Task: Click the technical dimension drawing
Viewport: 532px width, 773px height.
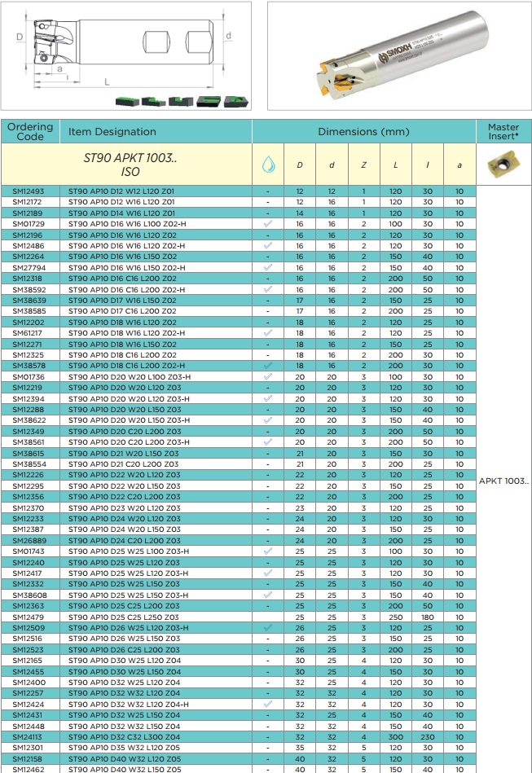Action: (125, 55)
